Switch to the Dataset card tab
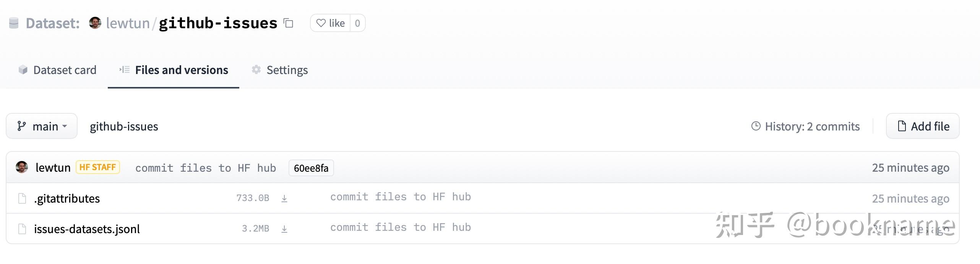Viewport: 980px width, 264px height. click(x=58, y=70)
